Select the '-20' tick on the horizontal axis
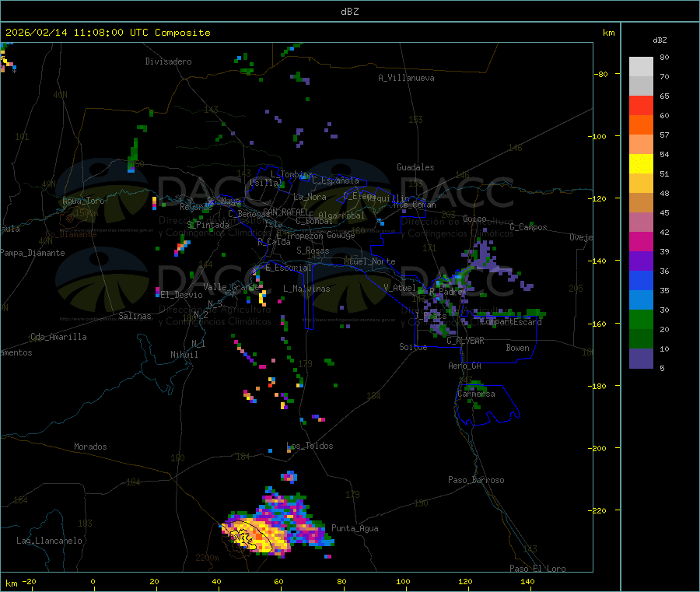This screenshot has width=700, height=592. pos(29,581)
